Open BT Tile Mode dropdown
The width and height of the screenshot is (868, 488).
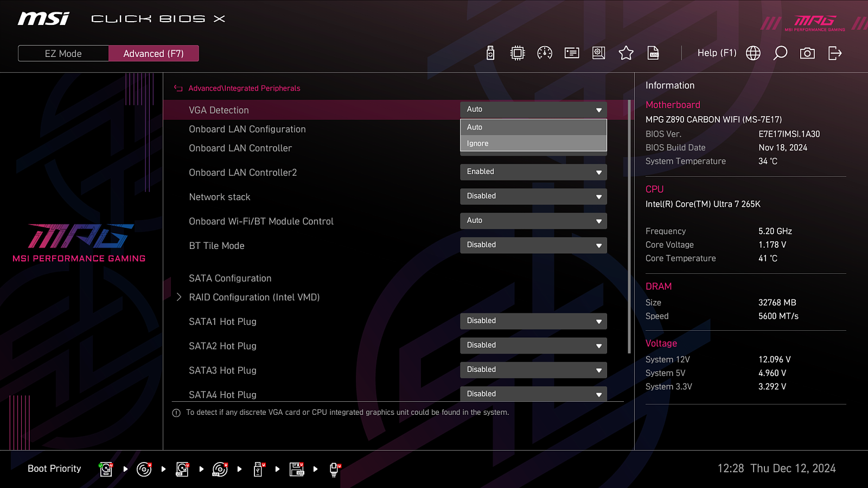point(533,245)
